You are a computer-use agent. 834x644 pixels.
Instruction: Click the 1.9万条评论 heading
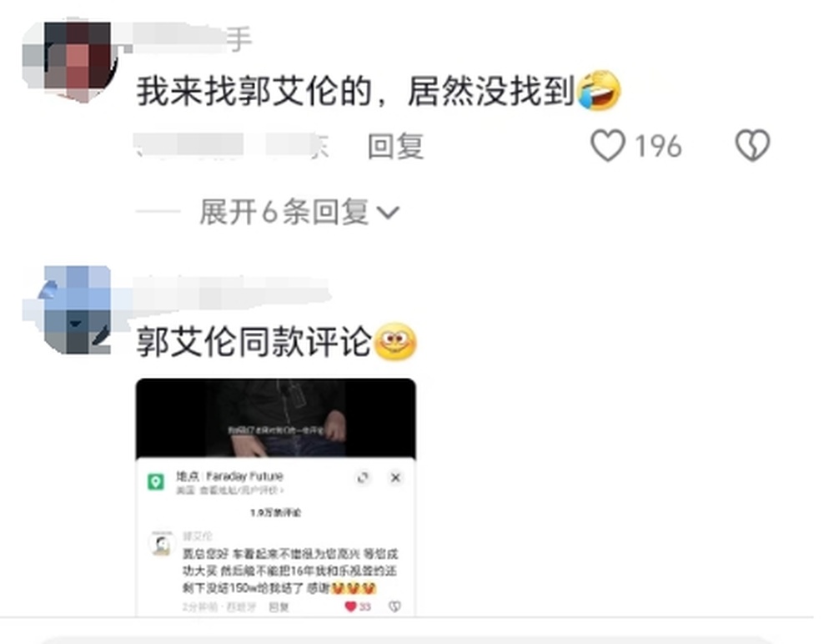coord(275,512)
